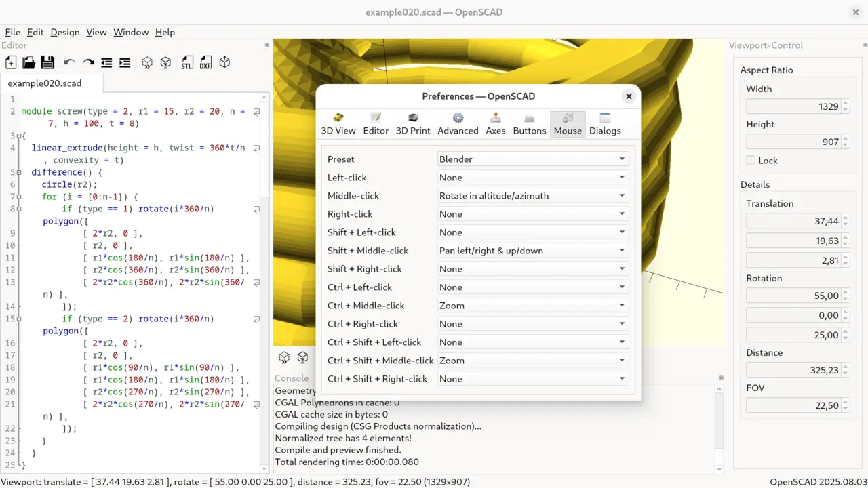The width and height of the screenshot is (868, 488).
Task: Open the Shift + Left-click dropdown
Action: [x=533, y=232]
